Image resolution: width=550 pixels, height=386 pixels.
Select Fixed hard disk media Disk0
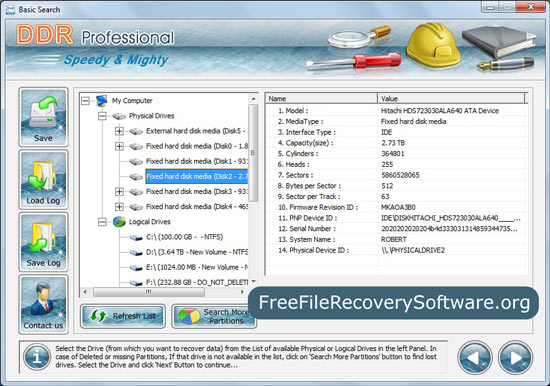(x=197, y=146)
